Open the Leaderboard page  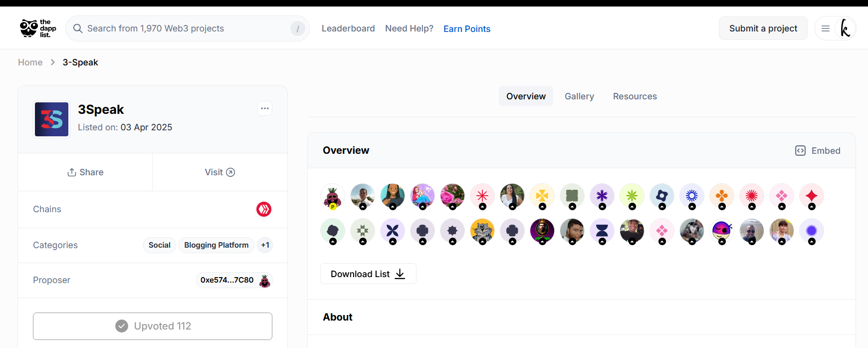348,28
